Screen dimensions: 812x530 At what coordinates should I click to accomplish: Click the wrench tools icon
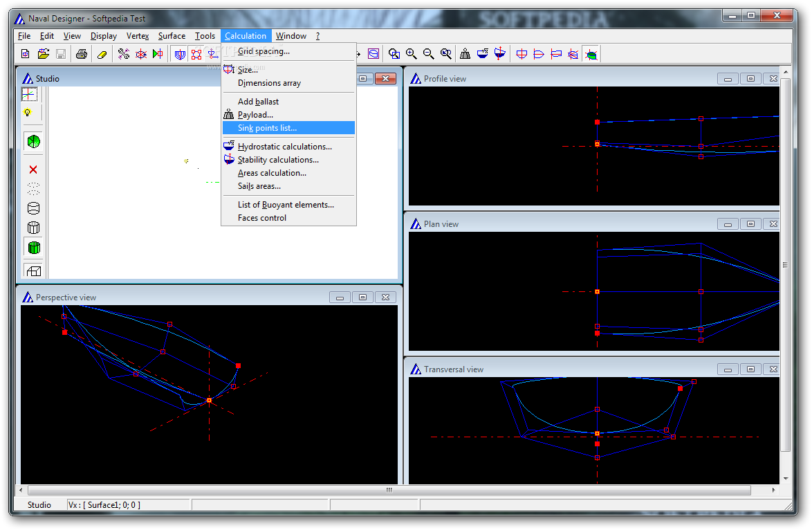tap(124, 54)
